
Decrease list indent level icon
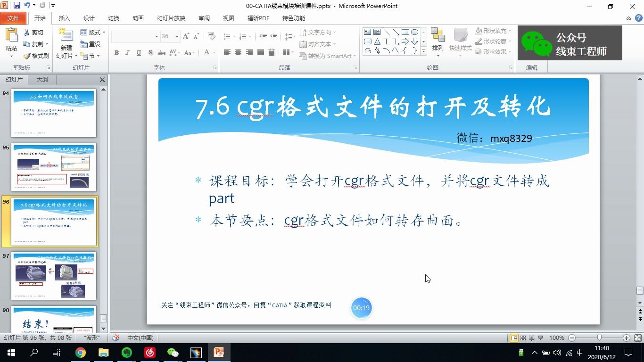pos(263,36)
